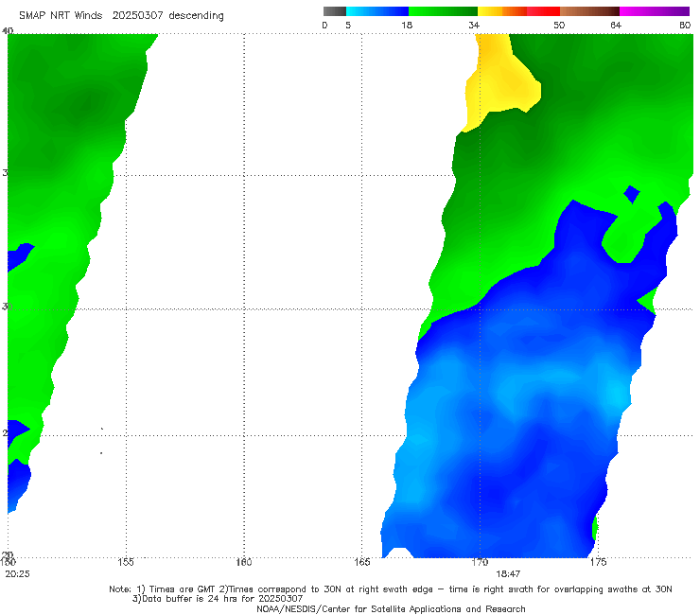This screenshot has width=700, height=615.
Task: Click the colorbar label "80"
Action: click(685, 26)
